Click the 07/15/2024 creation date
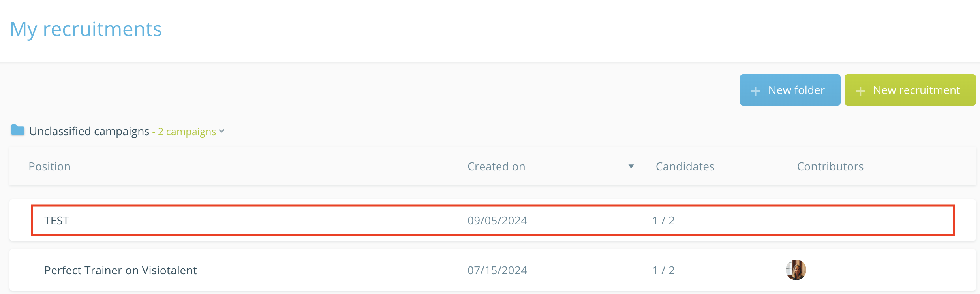Image resolution: width=980 pixels, height=294 pixels. click(x=497, y=270)
